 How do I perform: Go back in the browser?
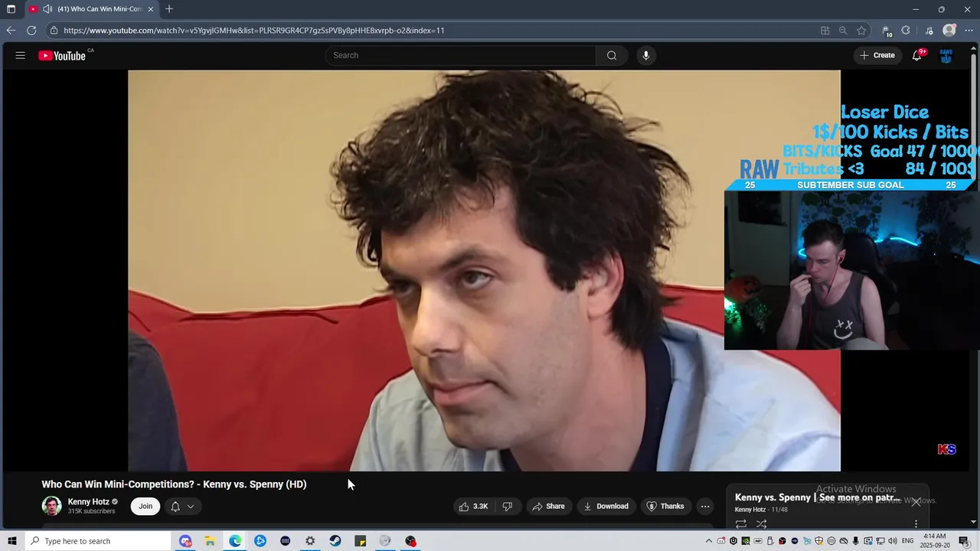click(x=11, y=31)
